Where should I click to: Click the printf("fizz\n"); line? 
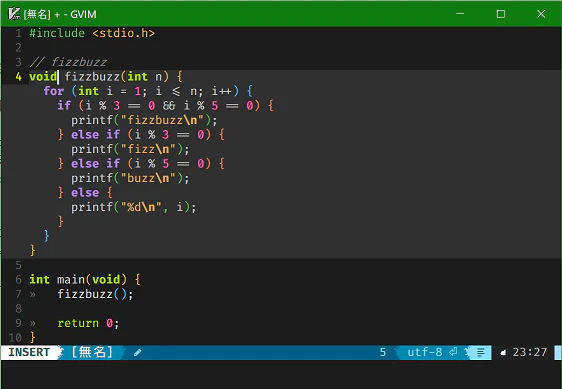[x=130, y=149]
